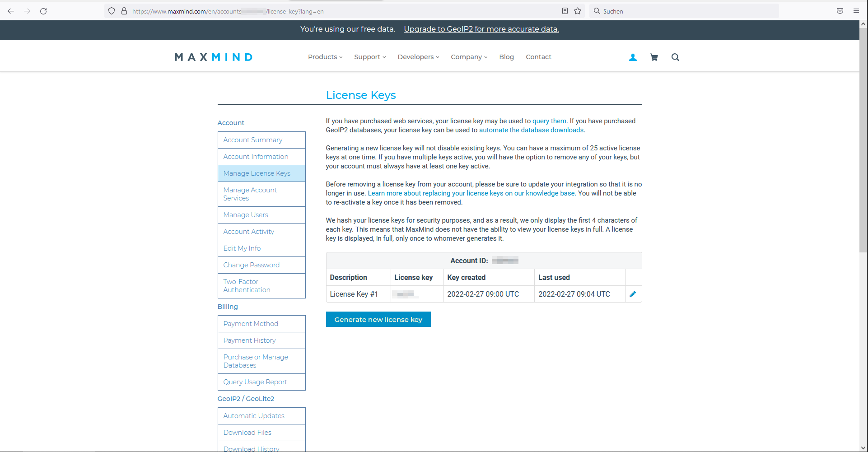This screenshot has height=452, width=868.
Task: Click the site search magnifier icon
Action: 675,57
